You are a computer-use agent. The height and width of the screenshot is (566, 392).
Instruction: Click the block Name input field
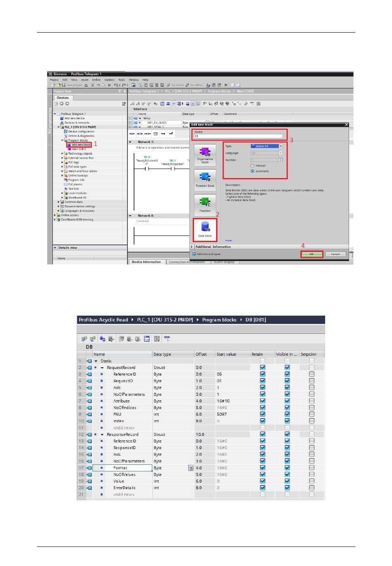point(238,136)
